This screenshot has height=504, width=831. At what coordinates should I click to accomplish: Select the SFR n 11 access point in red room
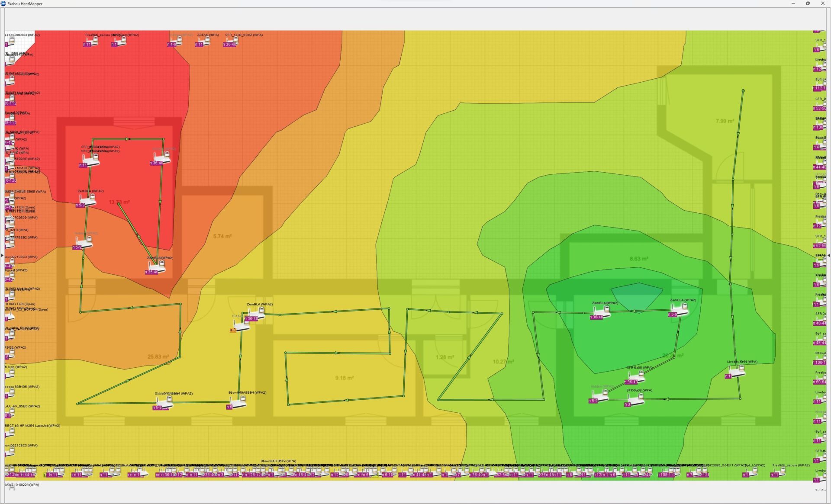pyautogui.click(x=90, y=161)
